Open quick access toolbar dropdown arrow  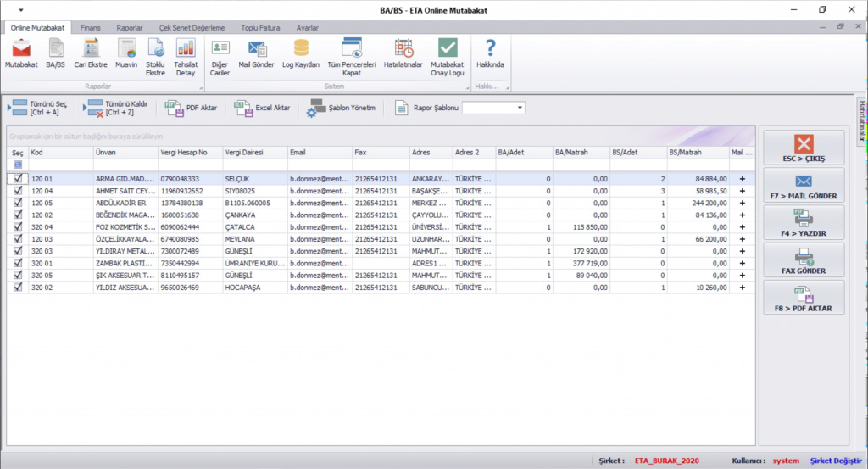21,10
